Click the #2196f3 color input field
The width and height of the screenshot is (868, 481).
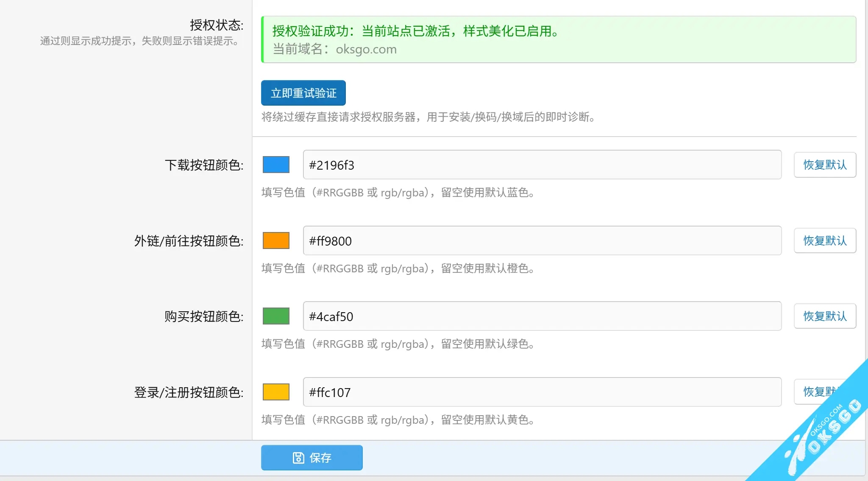(542, 165)
